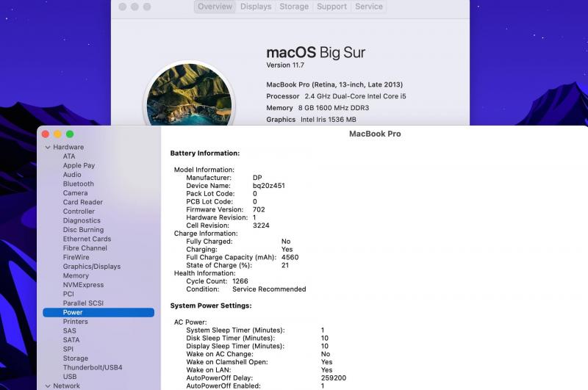This screenshot has width=588, height=390.
Task: Select Bluetooth in sidebar
Action: [x=79, y=184]
